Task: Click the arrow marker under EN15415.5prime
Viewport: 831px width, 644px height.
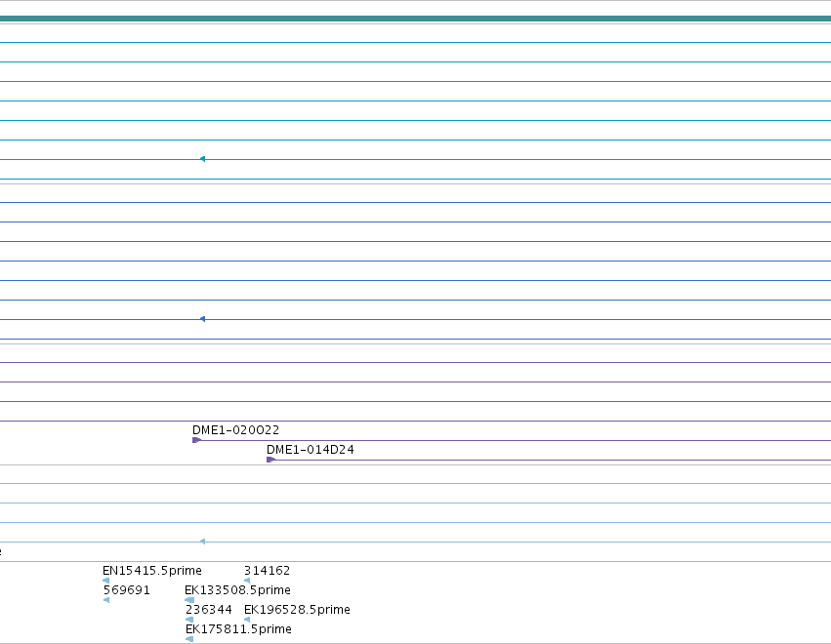Action: pyautogui.click(x=106, y=581)
